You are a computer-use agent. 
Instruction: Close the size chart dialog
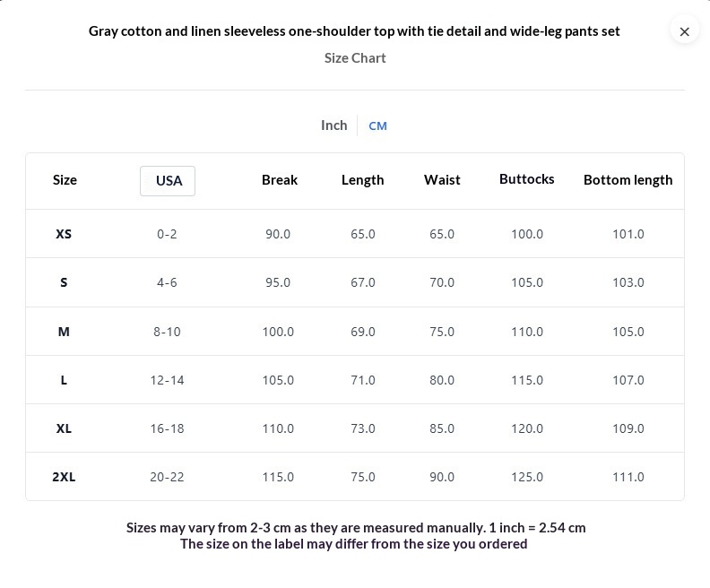pyautogui.click(x=684, y=31)
